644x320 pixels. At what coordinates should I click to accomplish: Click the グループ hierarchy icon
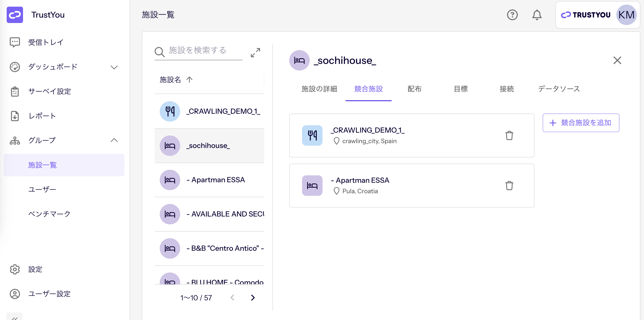click(15, 141)
